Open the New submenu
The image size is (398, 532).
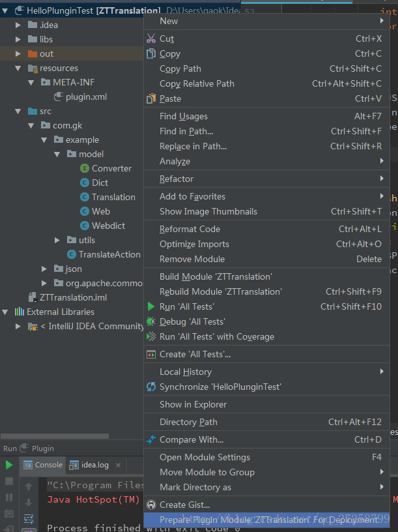[x=267, y=21]
